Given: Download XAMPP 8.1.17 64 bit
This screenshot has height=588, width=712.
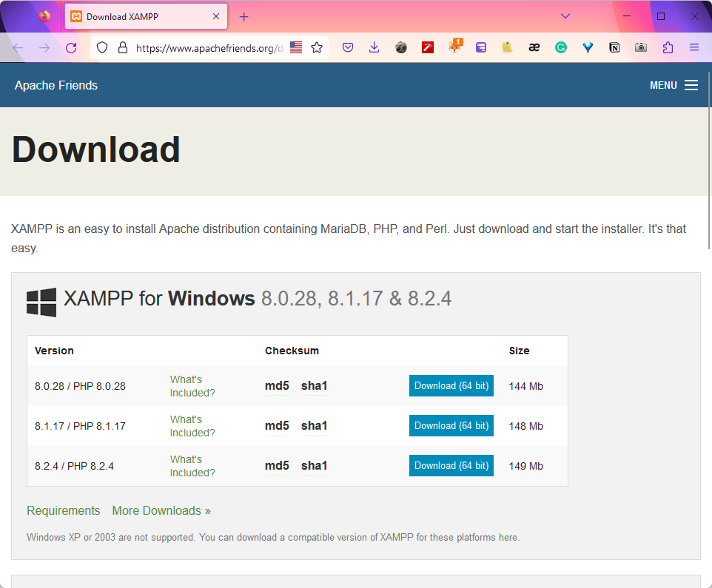Looking at the screenshot, I should coord(451,425).
